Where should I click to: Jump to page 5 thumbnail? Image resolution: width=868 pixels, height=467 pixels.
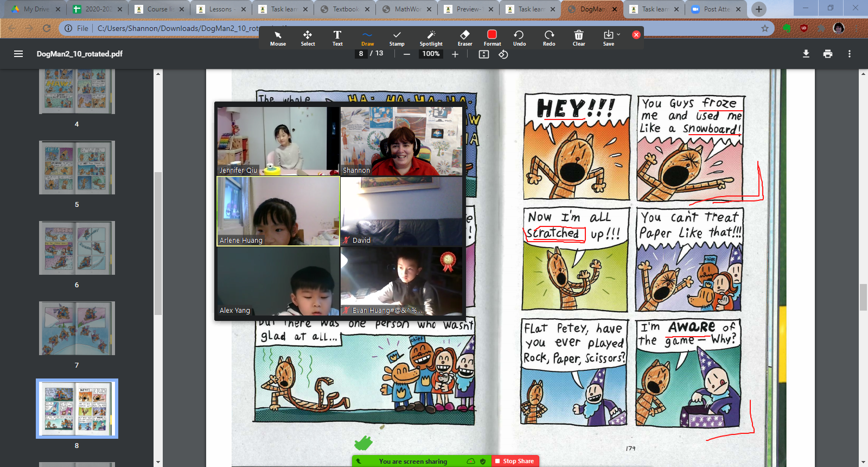pos(77,168)
